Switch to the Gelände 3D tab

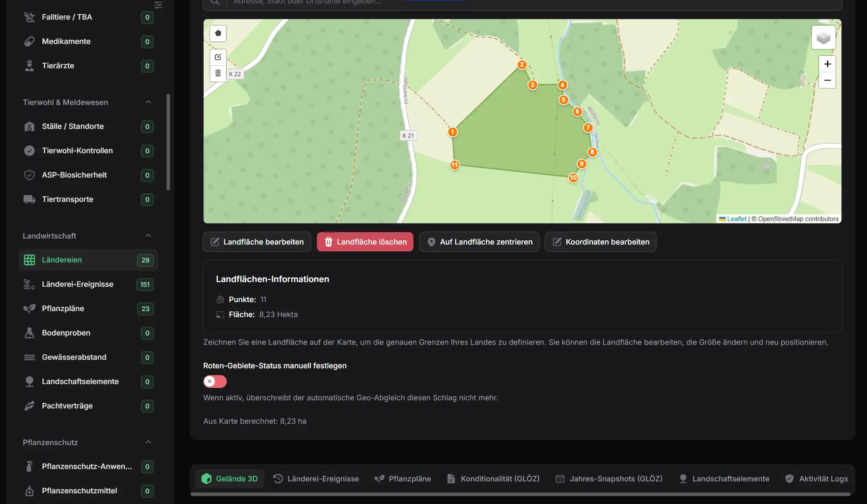(x=229, y=479)
